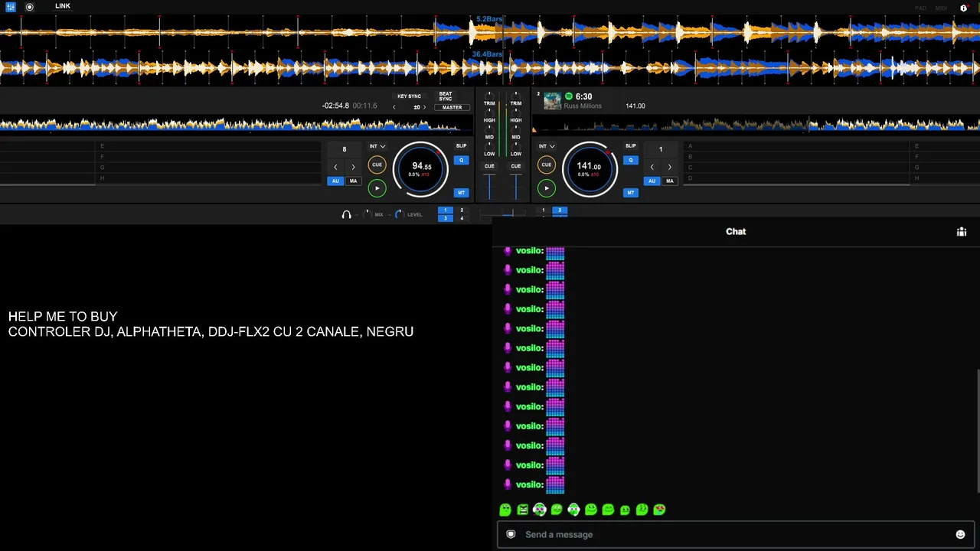Click the deck 2 album artwork thumbnail

coord(552,101)
